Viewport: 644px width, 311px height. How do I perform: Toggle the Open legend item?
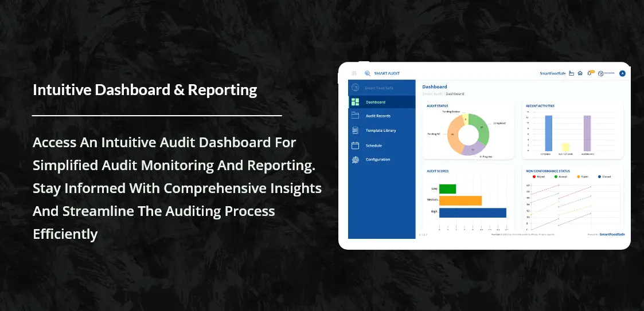(x=583, y=176)
